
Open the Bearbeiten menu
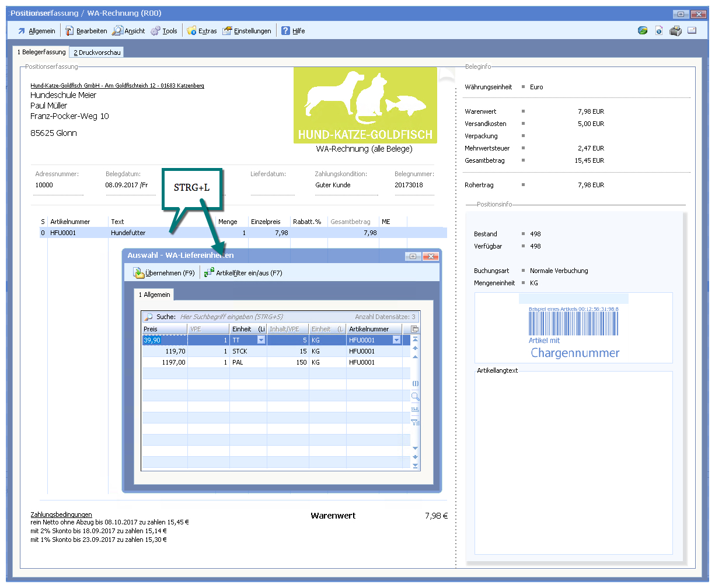click(x=86, y=31)
